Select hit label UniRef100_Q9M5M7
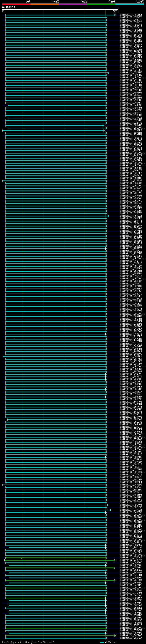The width and height of the screenshot is (146, 644). [131, 55]
